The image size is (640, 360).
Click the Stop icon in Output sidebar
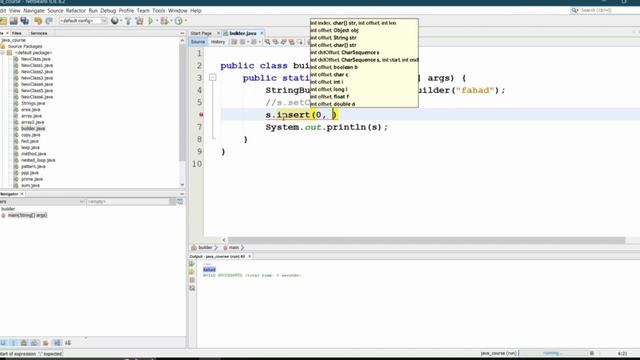[192, 280]
